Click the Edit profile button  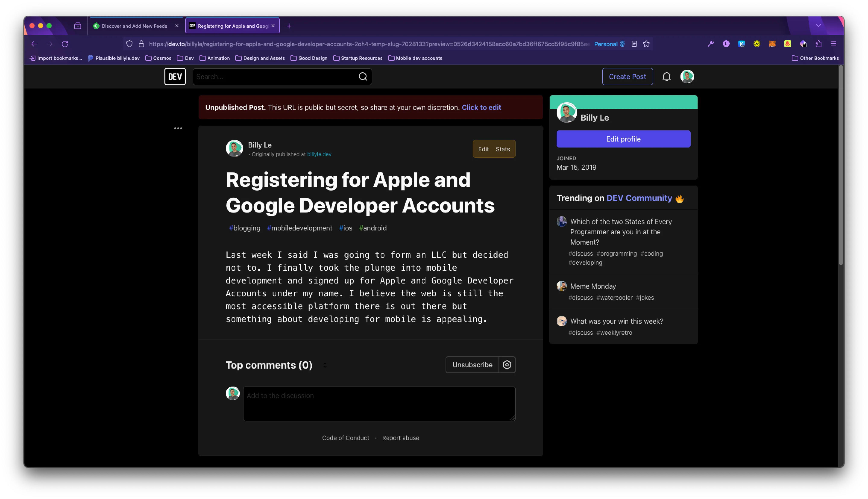coord(623,139)
